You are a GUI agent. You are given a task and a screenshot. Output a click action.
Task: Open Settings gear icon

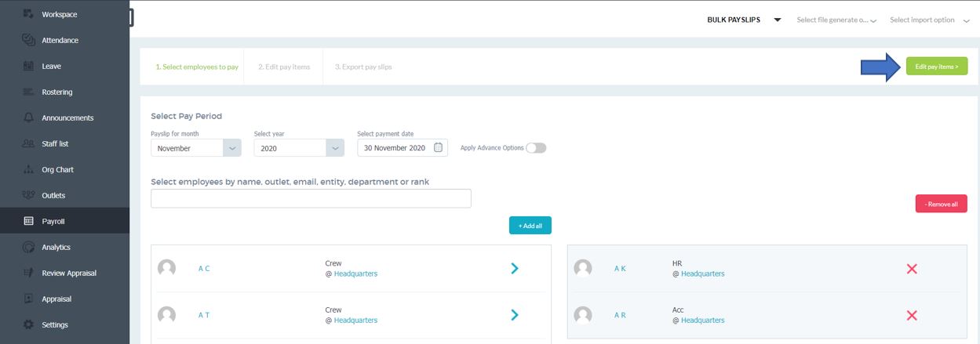28,324
